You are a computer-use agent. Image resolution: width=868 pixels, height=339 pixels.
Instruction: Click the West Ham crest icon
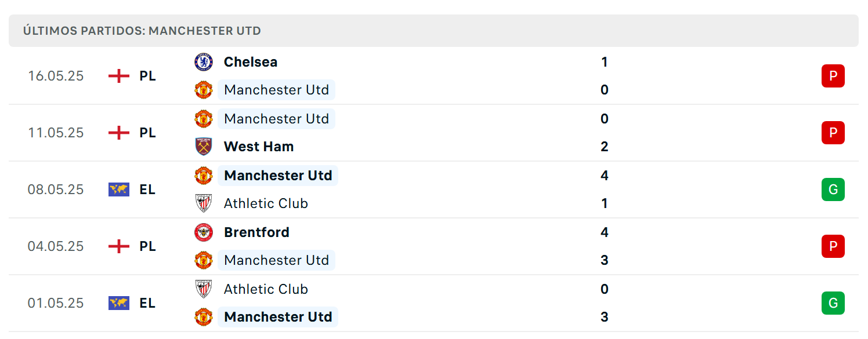pyautogui.click(x=204, y=147)
